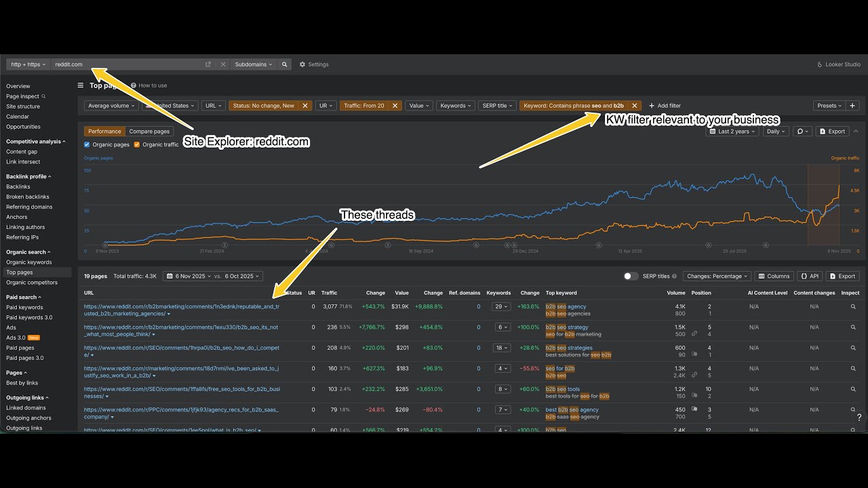Open the URL filter dropdown
Screen dimensions: 868x488
214,106
